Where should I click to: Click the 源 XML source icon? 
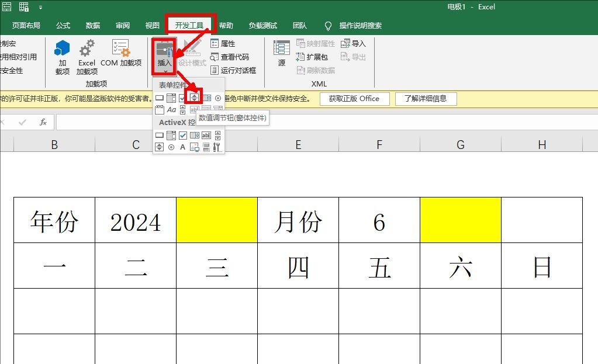[281, 53]
